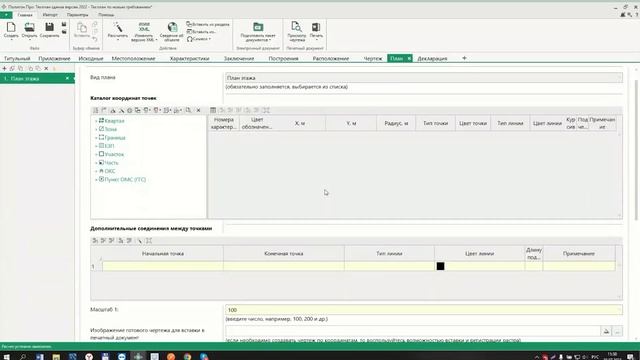Open the Chrome icon in taskbar
This screenshot has width=640, height=360.
click(187, 356)
